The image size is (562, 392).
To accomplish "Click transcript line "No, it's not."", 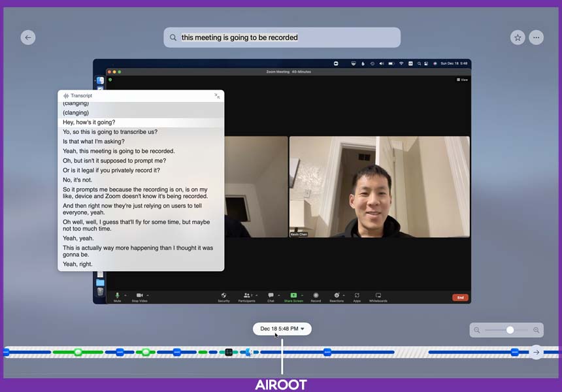I will (x=77, y=180).
